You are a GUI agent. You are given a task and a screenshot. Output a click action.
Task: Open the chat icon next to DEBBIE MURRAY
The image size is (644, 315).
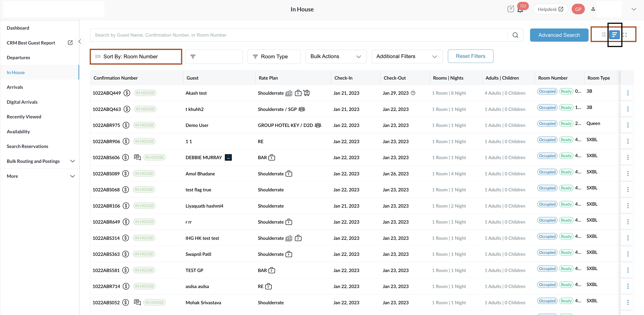coord(137,157)
